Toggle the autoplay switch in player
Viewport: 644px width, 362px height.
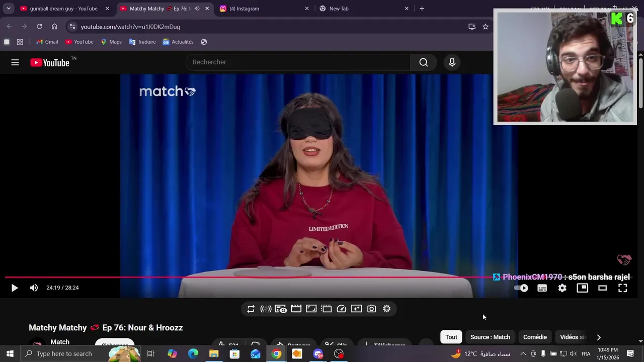click(x=521, y=288)
